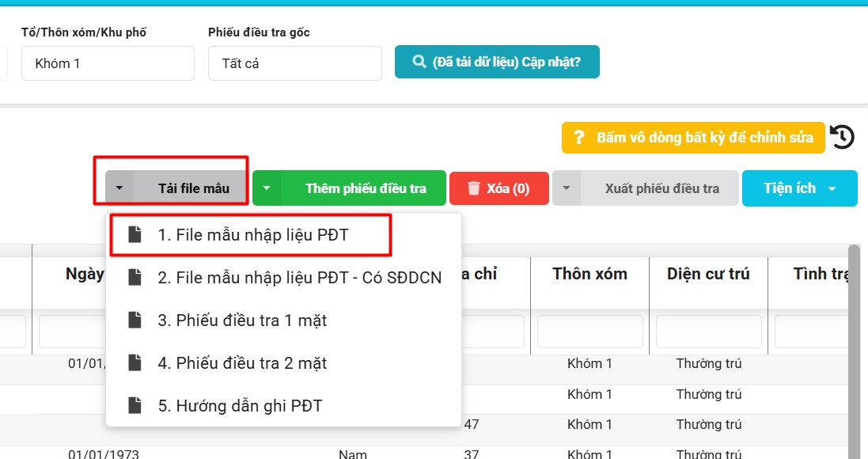
Task: Click file icon beside Phiếu điều tra 2 mặt
Action: 135,363
